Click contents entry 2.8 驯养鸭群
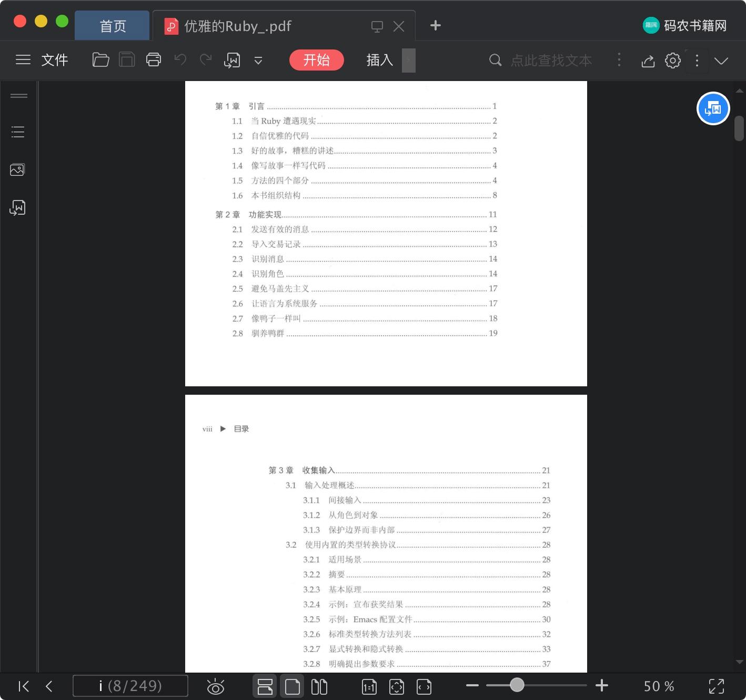 pyautogui.click(x=364, y=334)
